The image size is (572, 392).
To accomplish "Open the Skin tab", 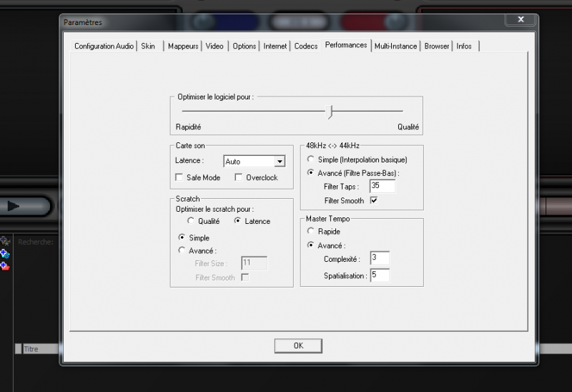I will (x=148, y=46).
